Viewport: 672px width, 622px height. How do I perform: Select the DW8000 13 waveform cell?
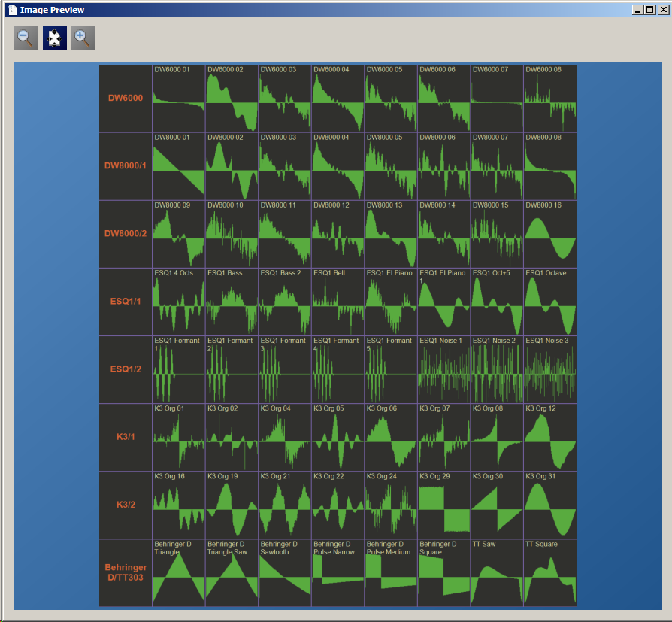coord(391,234)
